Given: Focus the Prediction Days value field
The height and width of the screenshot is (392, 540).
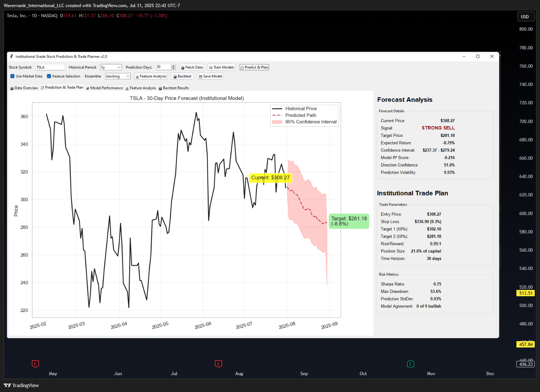Looking at the screenshot, I should [x=163, y=67].
